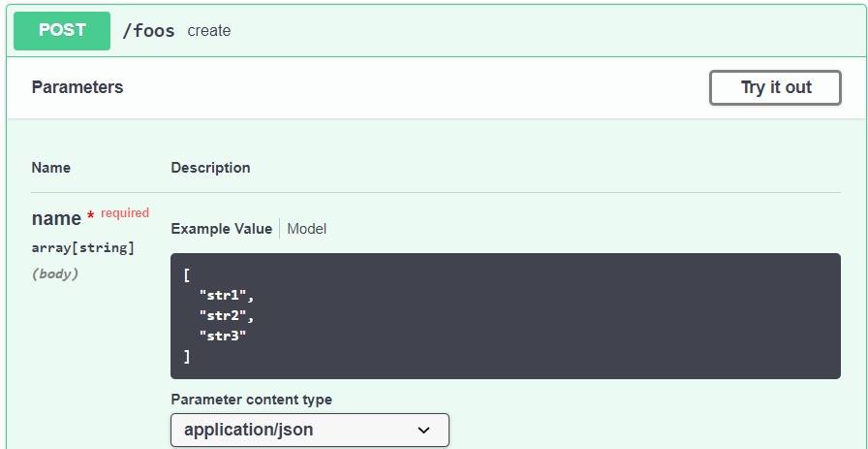Click the red "required" text
This screenshot has width=868, height=449.
tap(125, 213)
